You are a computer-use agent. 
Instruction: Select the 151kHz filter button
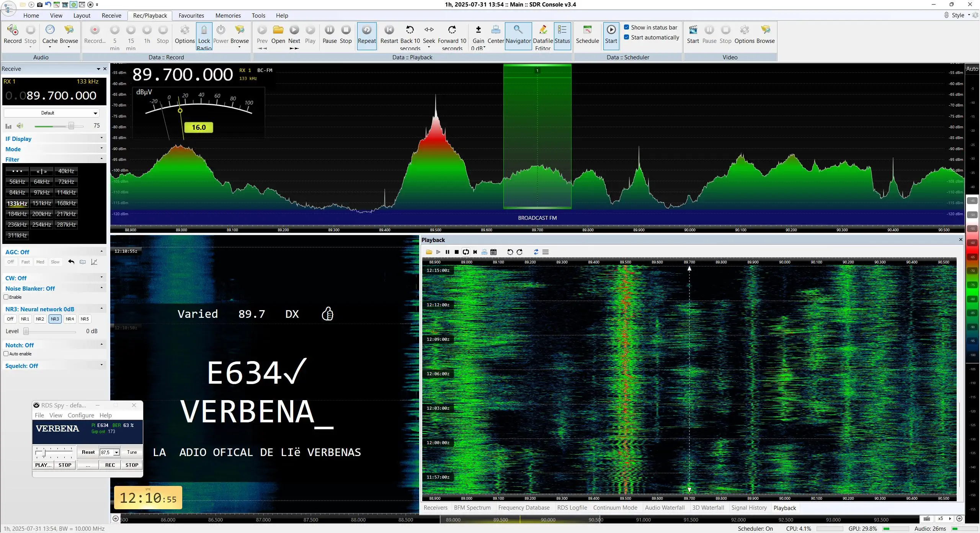pos(42,203)
